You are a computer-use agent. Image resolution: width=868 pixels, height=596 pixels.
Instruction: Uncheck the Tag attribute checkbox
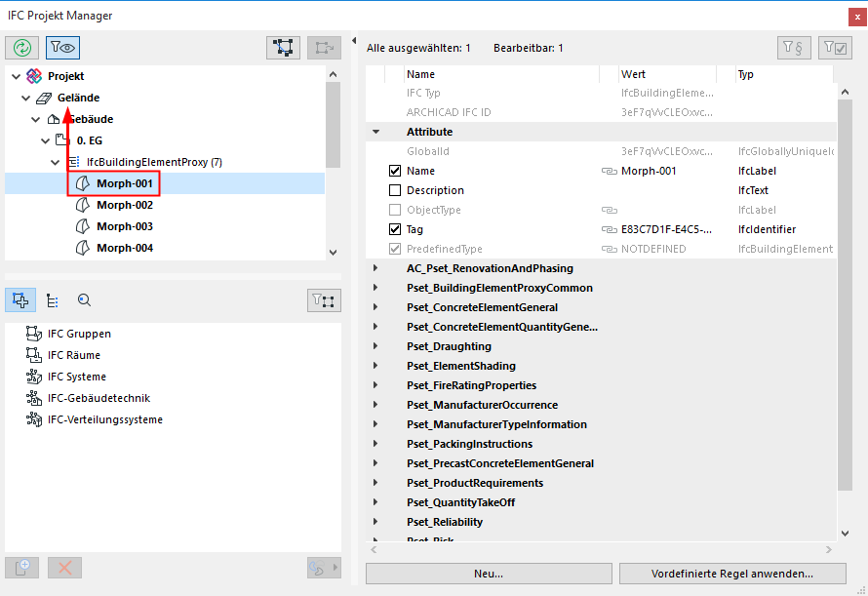[x=395, y=229]
